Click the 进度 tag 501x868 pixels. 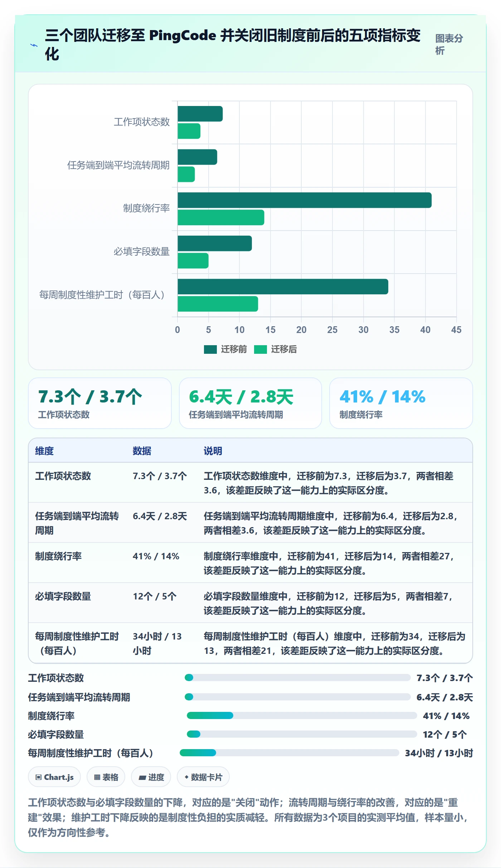coord(151,777)
